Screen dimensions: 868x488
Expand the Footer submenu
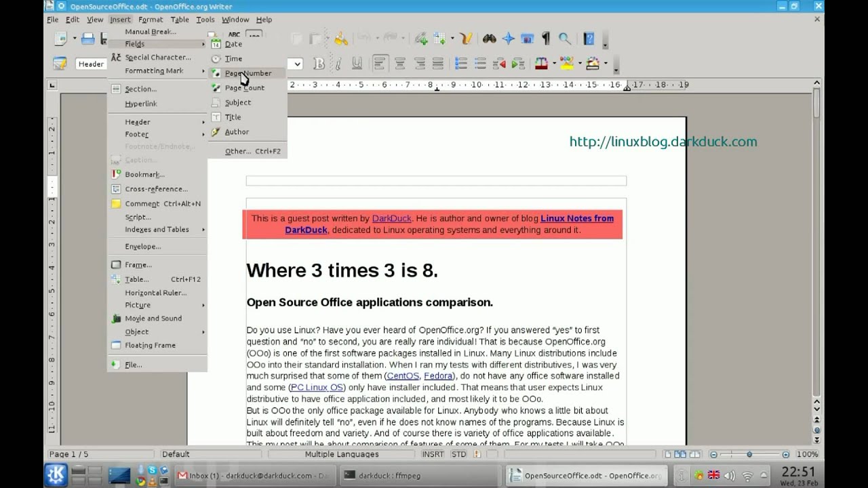157,134
